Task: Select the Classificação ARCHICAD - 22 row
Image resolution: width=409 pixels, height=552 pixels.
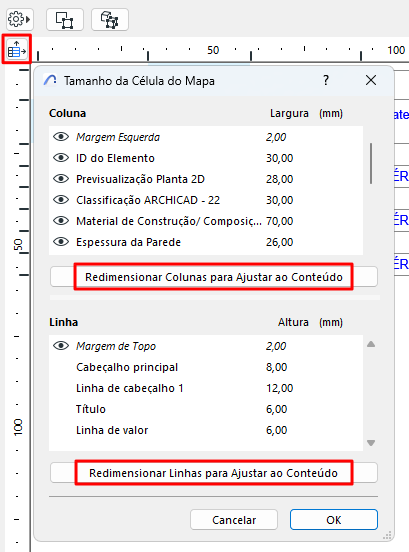Action: click(x=206, y=200)
